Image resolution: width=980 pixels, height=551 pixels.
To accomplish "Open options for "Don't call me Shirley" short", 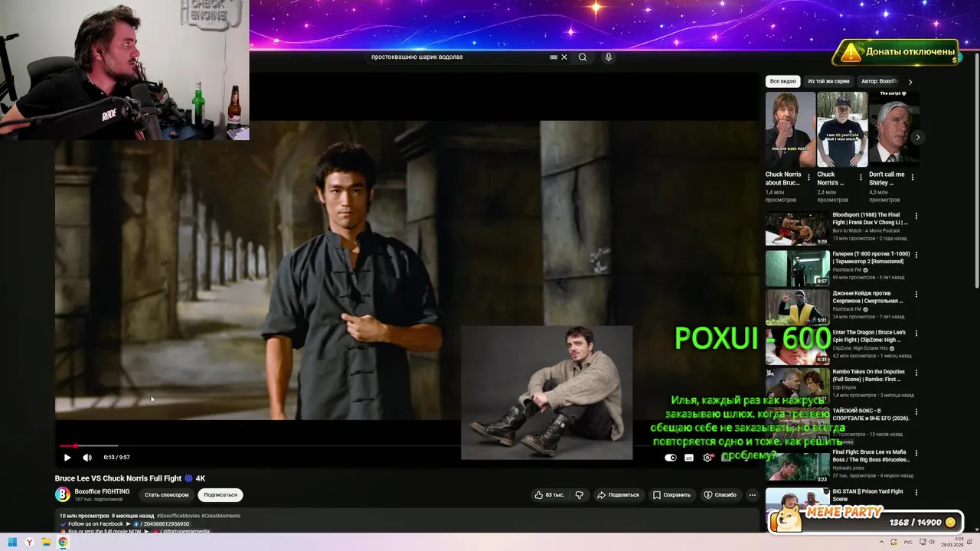I will point(912,178).
